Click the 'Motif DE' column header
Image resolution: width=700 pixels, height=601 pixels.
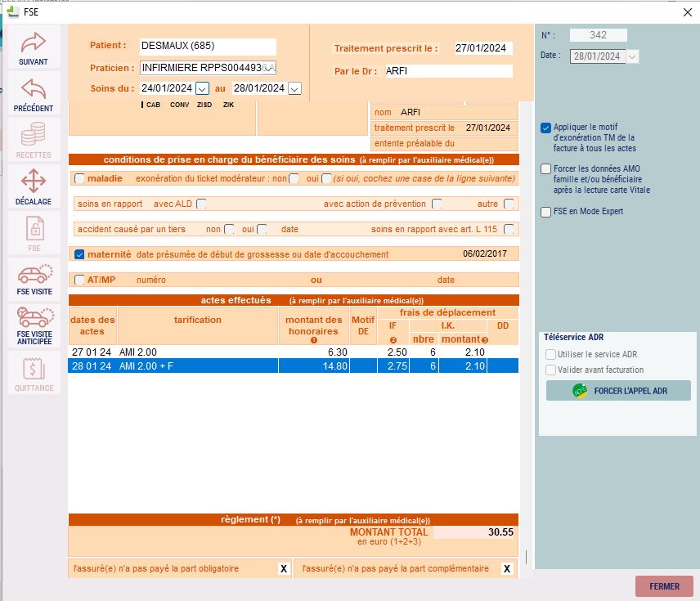point(363,325)
